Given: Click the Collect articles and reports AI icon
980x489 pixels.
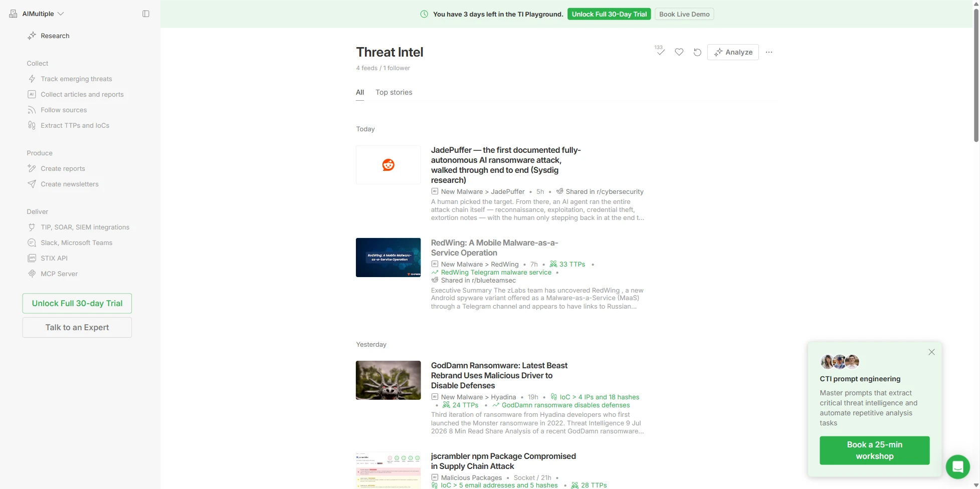Looking at the screenshot, I should [32, 94].
